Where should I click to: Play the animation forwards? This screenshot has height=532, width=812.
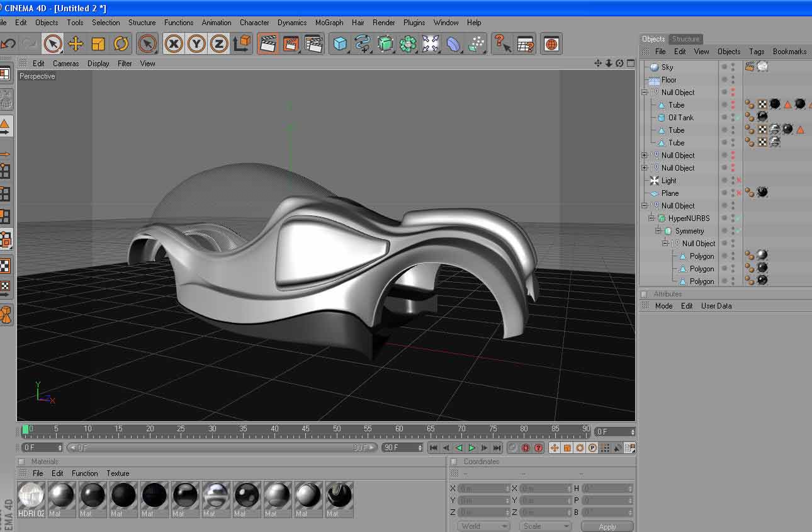(x=471, y=448)
